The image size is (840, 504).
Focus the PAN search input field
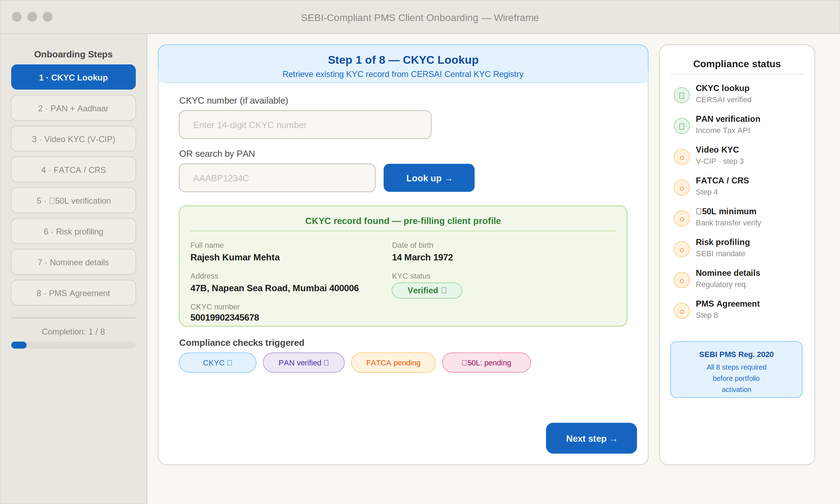click(x=277, y=178)
